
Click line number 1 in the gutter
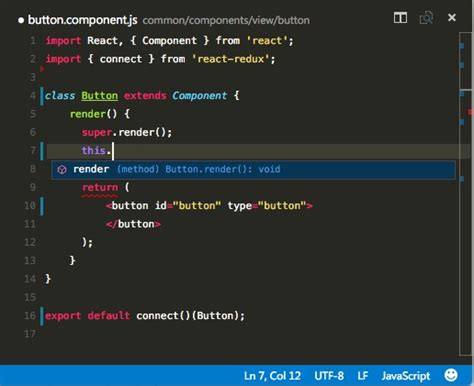(33, 41)
